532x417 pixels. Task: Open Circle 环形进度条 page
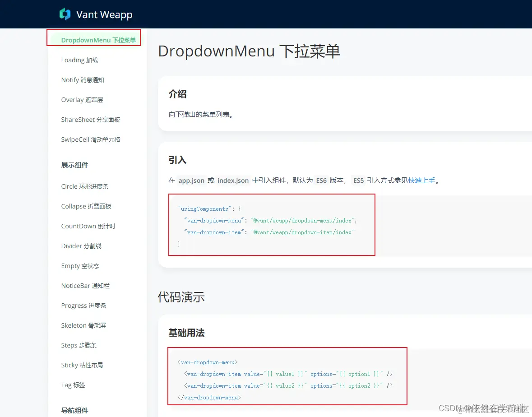(85, 186)
